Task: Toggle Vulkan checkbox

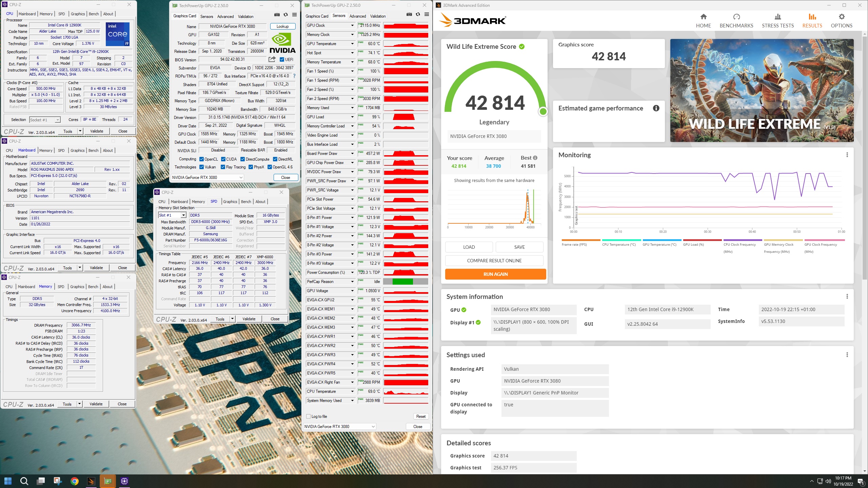Action: (x=202, y=167)
